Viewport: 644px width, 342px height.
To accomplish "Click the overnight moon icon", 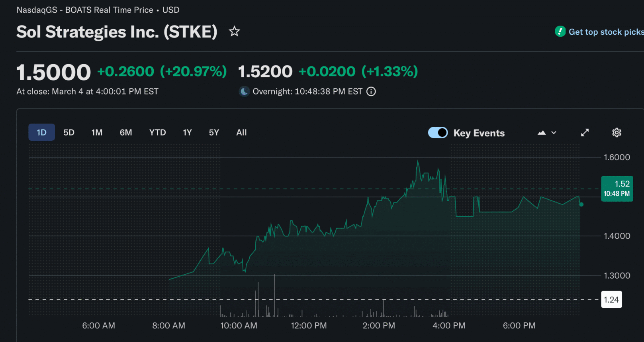I will tap(244, 92).
